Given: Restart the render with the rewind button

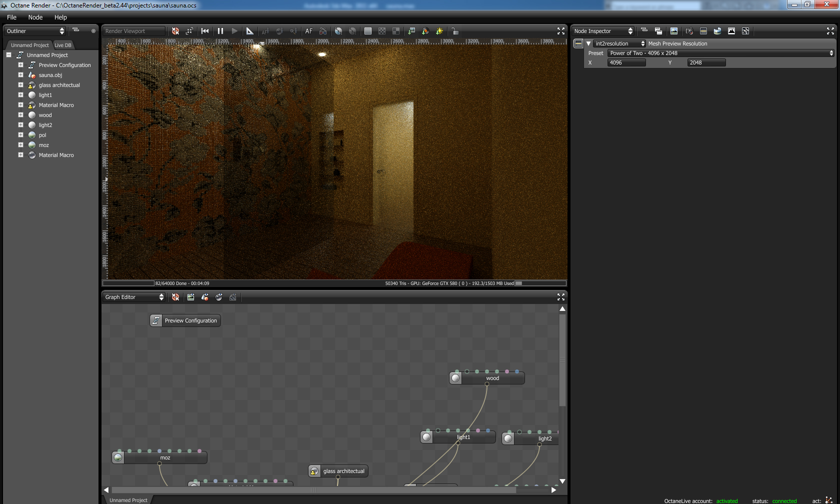Looking at the screenshot, I should point(205,31).
